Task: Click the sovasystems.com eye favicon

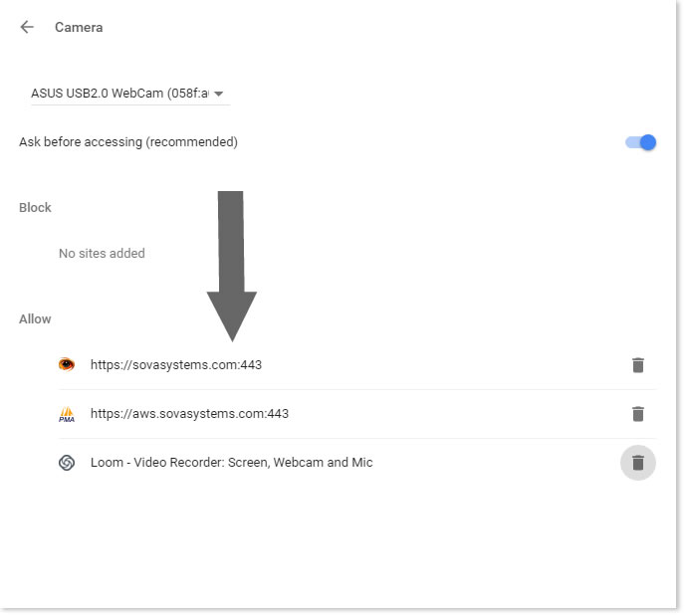Action: coord(67,364)
